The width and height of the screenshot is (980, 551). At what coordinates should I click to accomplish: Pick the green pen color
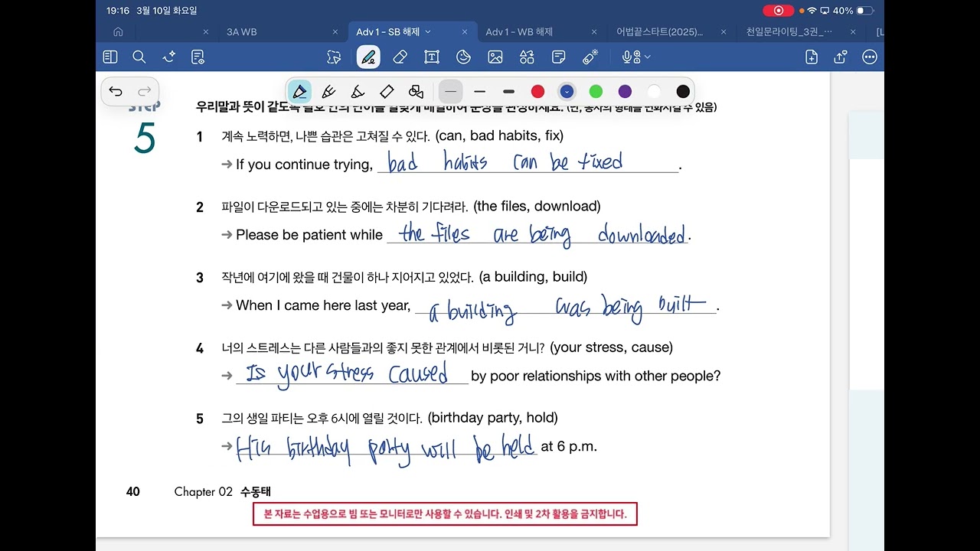pos(596,92)
